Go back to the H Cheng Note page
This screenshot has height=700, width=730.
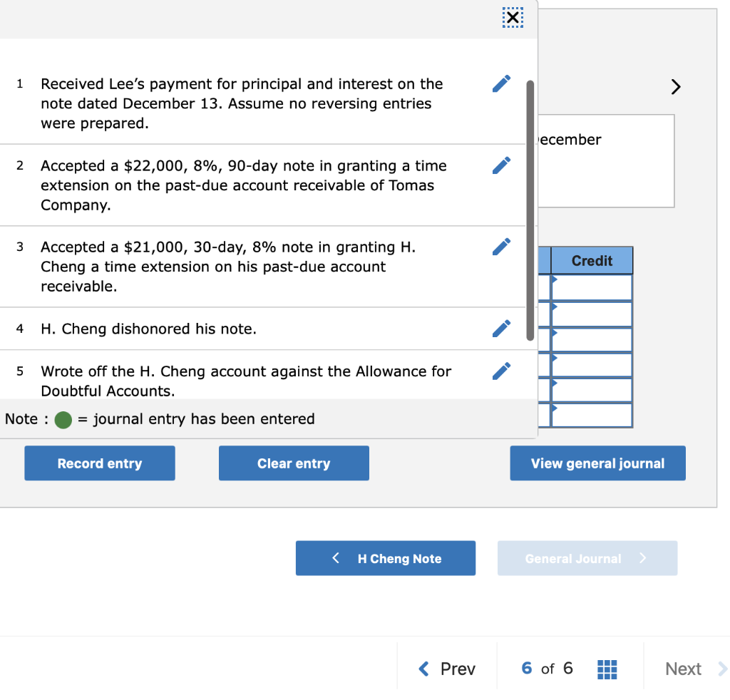[385, 558]
